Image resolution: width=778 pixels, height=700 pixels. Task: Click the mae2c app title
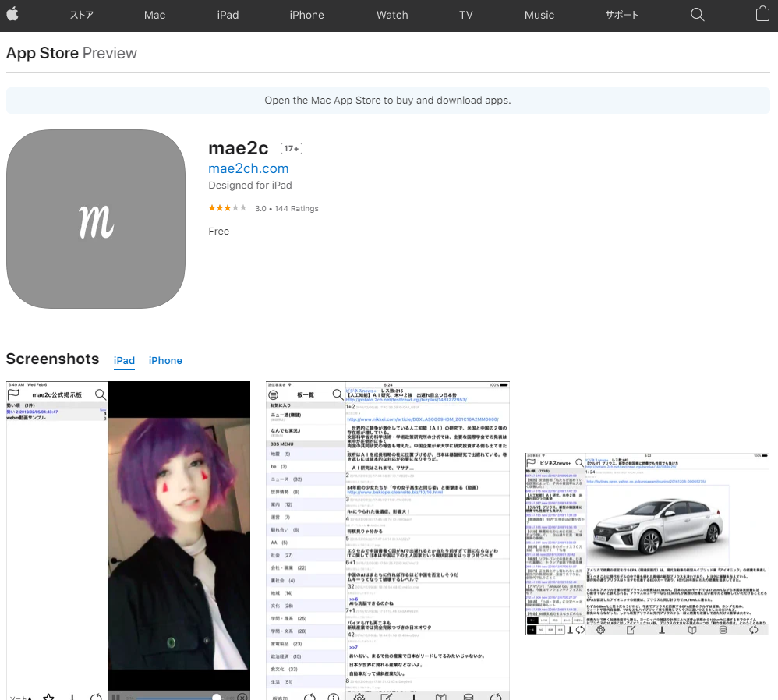(x=239, y=148)
